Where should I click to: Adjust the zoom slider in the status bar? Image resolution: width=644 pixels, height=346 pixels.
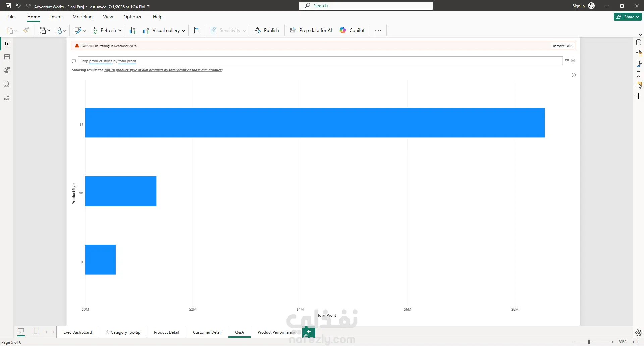click(x=592, y=342)
